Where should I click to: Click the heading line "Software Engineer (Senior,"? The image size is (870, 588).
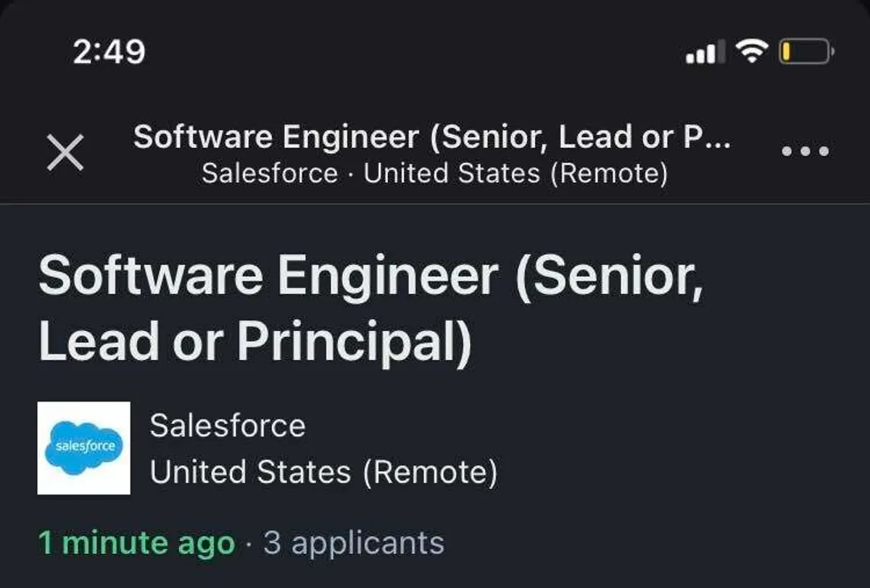click(370, 276)
